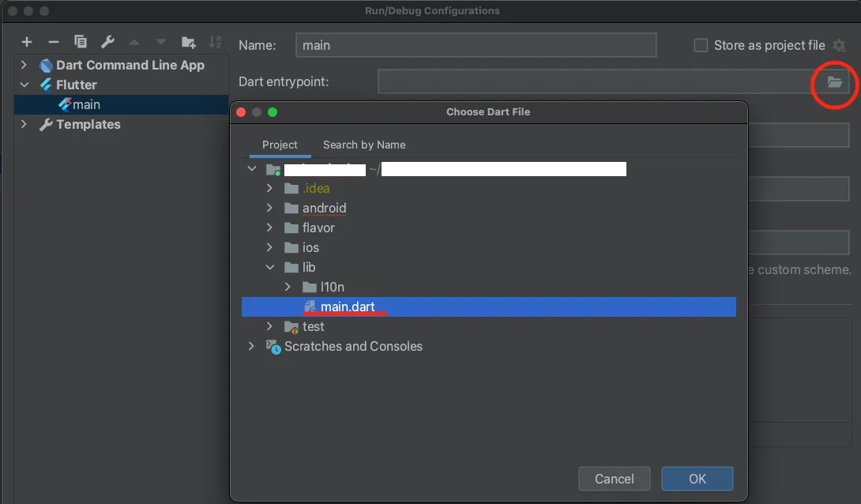
Task: Click the project root folder icon
Action: 273,169
